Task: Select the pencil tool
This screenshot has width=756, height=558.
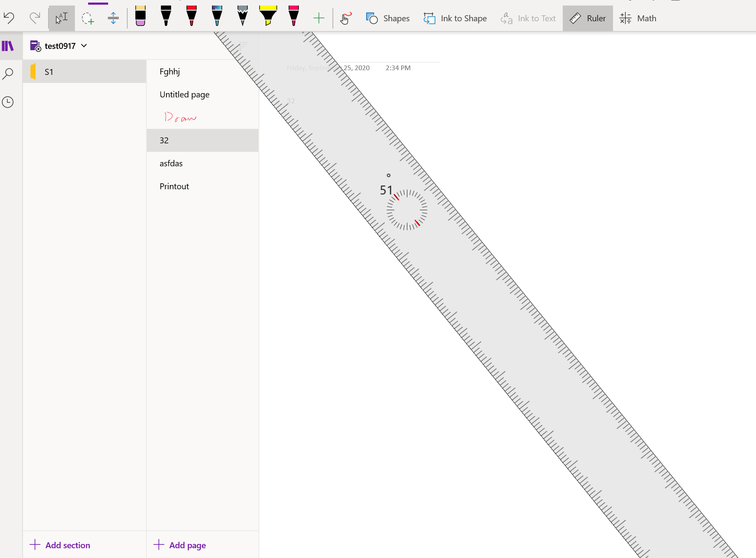Action: tap(243, 16)
